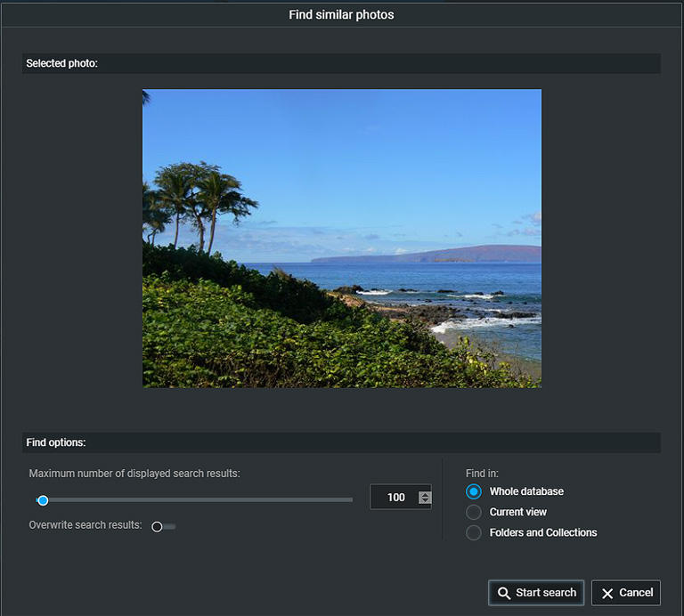Click the Find options: heading
Screen dimensions: 684x616
[56, 442]
